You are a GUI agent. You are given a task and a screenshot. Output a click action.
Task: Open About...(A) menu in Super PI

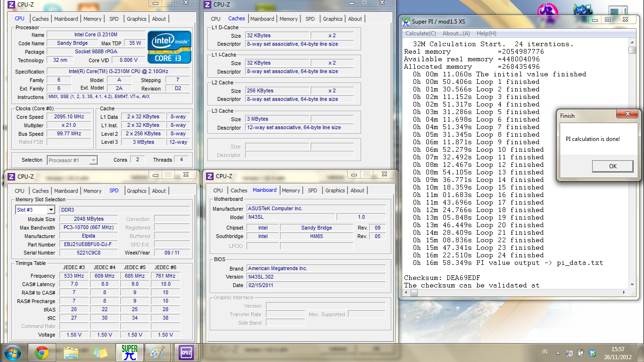[456, 33]
